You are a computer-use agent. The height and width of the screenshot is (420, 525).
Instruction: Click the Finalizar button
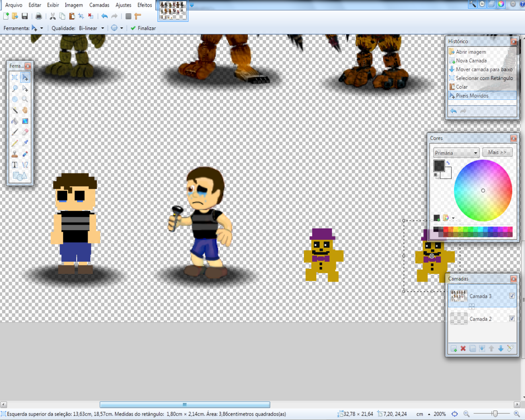click(143, 28)
